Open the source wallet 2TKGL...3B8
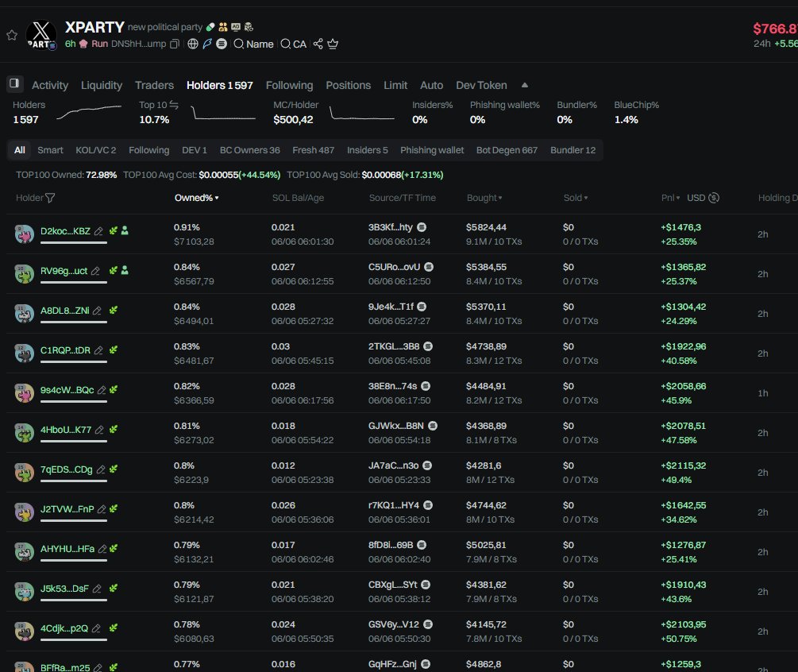 point(394,346)
